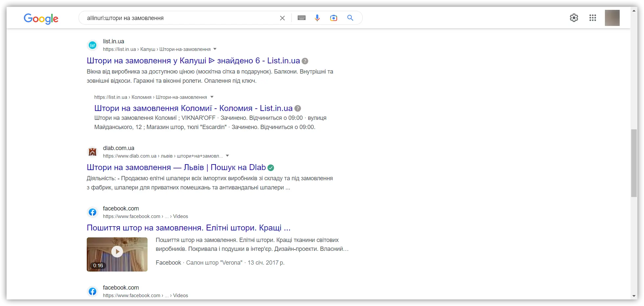Viewport: 644px width, 306px height.
Task: Click the green verified badge beside Dlab title
Action: tap(271, 168)
